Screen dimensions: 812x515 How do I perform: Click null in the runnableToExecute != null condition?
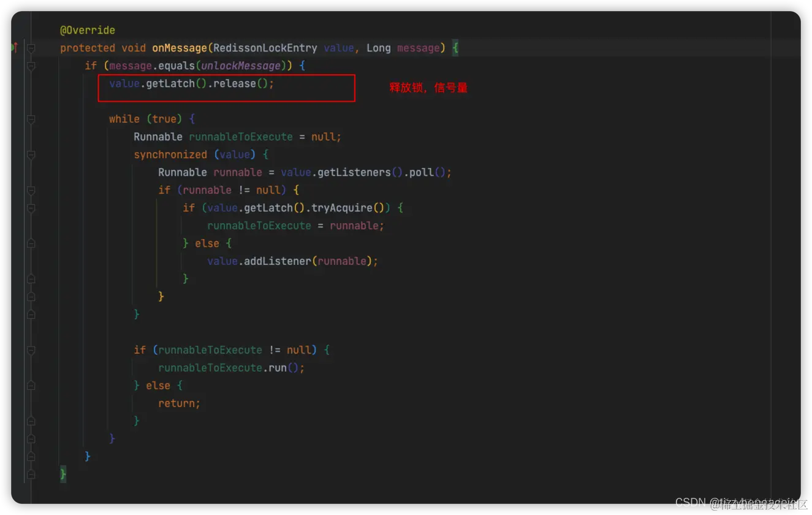coord(299,350)
